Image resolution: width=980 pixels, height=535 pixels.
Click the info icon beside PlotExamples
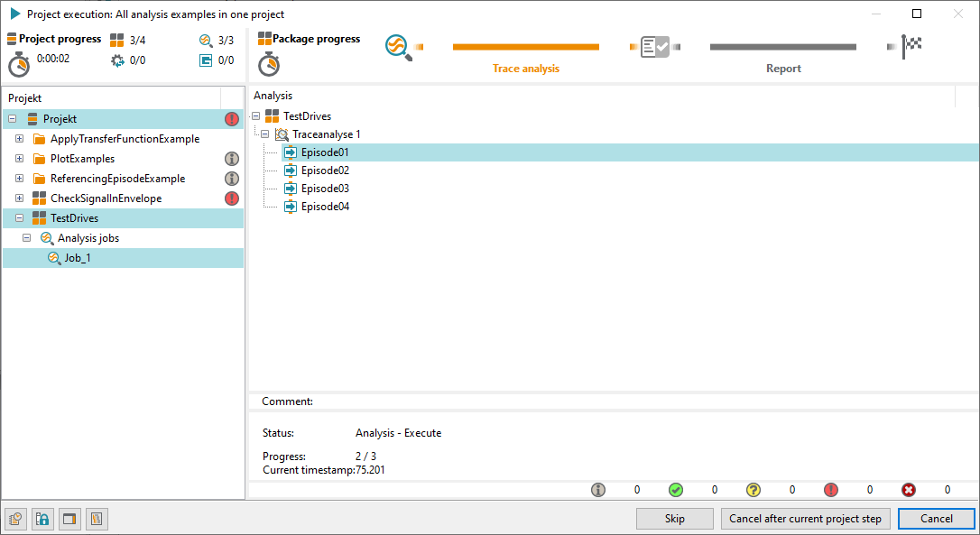pos(232,159)
